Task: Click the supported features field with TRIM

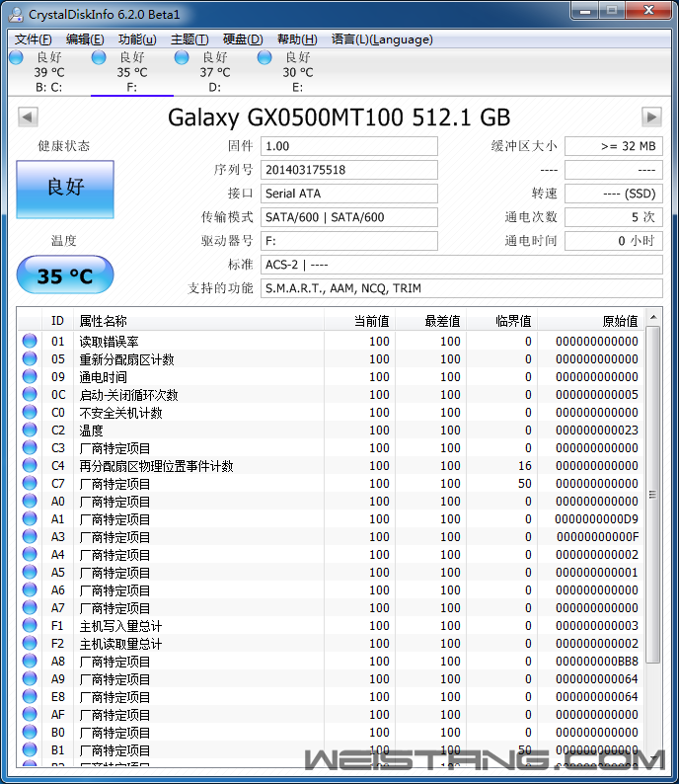Action: 462,288
